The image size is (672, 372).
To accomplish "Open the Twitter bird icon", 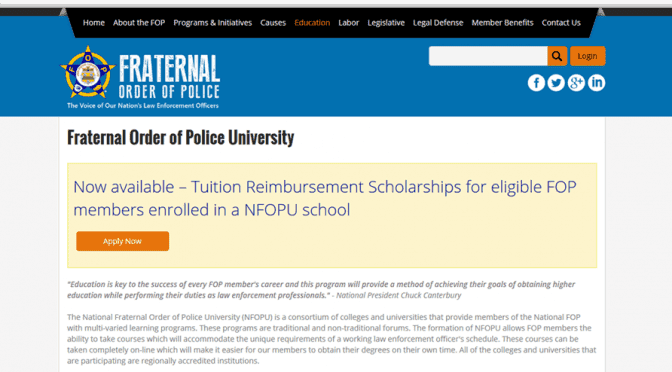I will point(556,83).
